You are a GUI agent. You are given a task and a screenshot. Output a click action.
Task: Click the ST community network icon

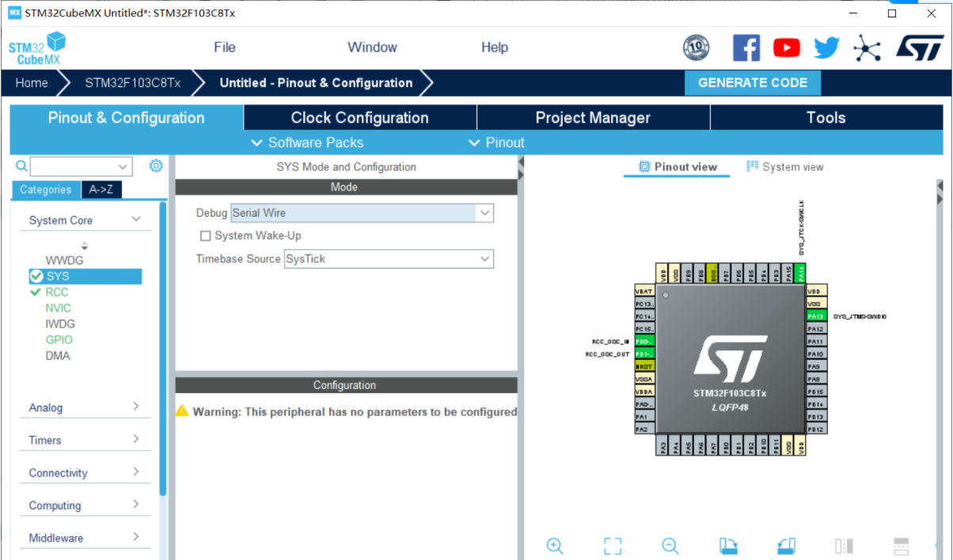click(868, 48)
